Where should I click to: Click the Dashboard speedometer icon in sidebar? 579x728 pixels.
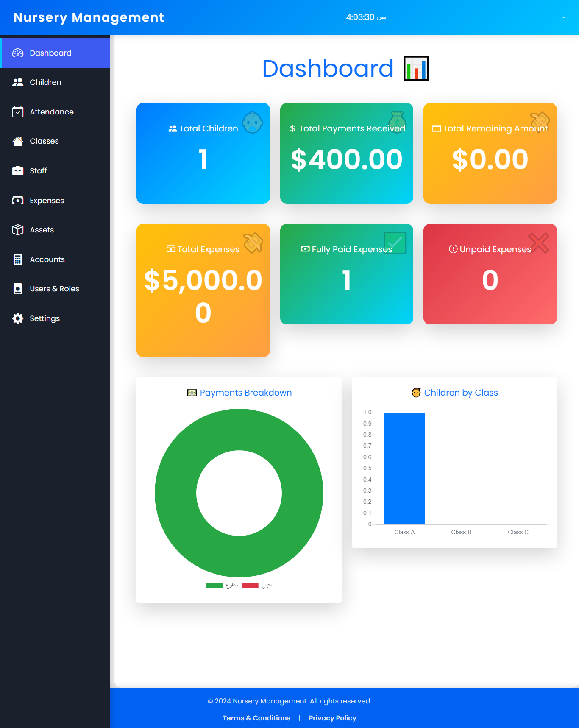(18, 53)
